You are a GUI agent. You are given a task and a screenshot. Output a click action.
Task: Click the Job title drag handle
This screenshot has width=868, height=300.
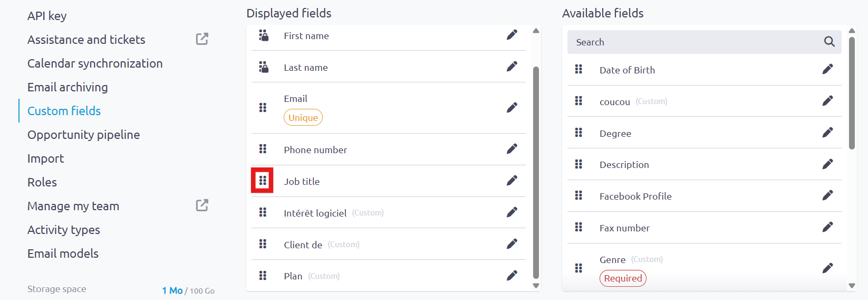click(x=263, y=181)
